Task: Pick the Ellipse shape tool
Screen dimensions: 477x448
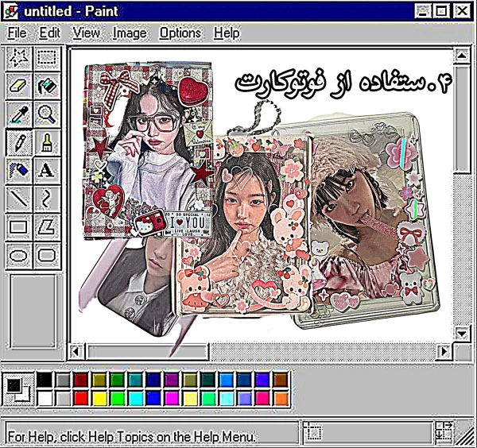Action: pos(19,255)
